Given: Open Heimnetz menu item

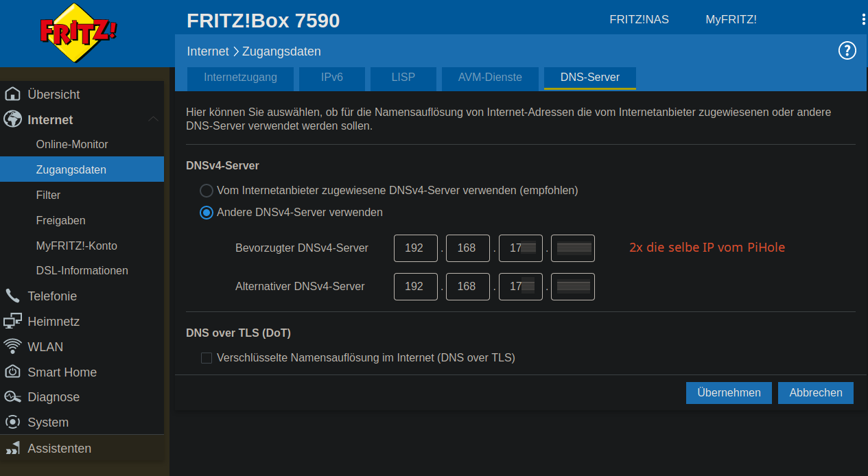Looking at the screenshot, I should pos(54,321).
